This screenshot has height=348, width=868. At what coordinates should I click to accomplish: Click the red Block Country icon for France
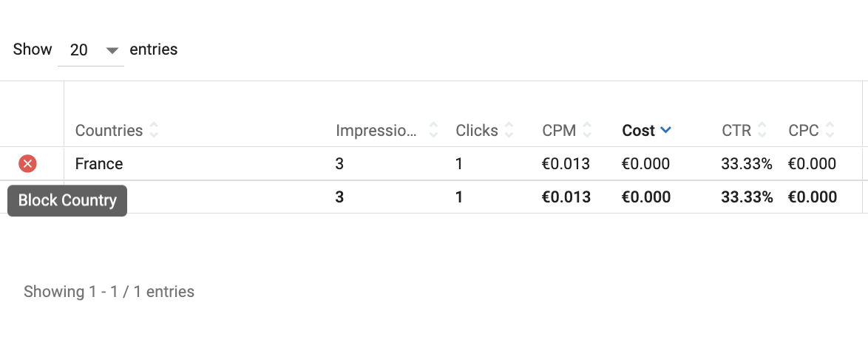tap(27, 163)
